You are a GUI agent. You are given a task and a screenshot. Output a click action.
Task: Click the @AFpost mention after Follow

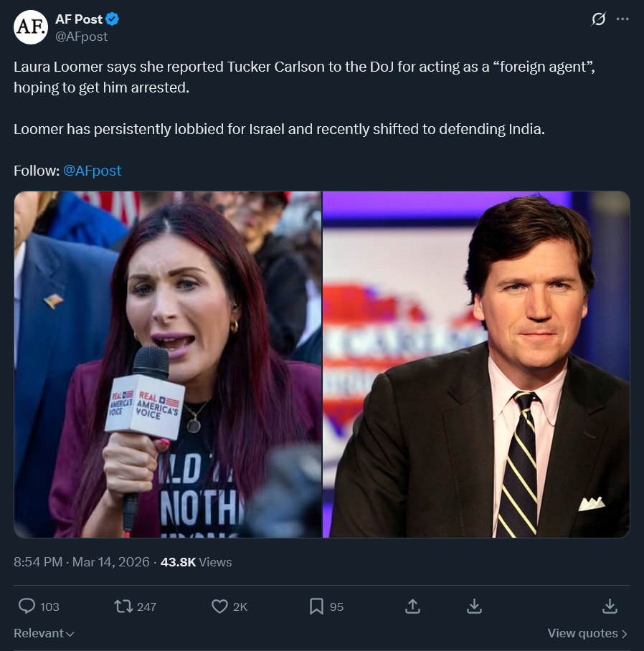tap(93, 171)
